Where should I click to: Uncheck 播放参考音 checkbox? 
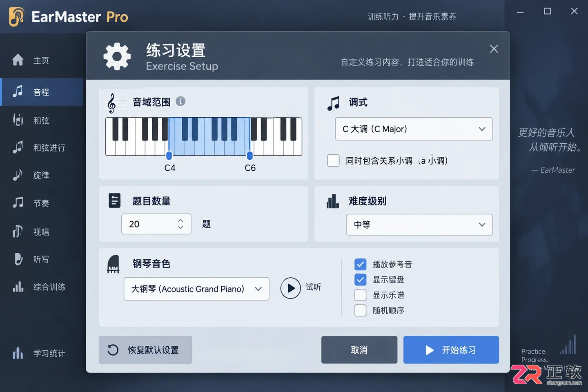[360, 264]
